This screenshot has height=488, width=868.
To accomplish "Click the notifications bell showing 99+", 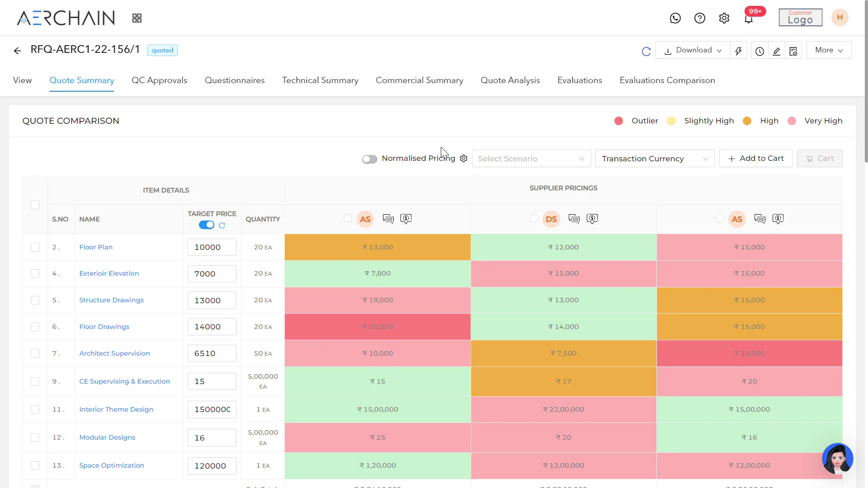I will tap(749, 19).
